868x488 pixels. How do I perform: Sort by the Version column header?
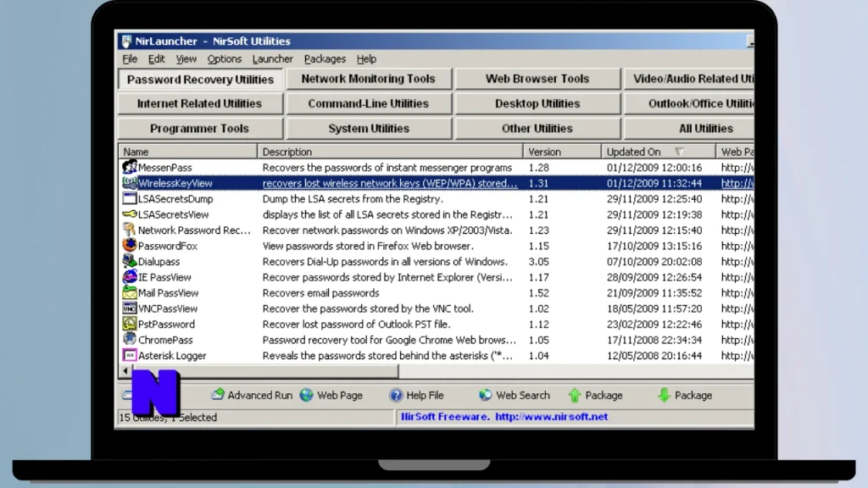(563, 152)
